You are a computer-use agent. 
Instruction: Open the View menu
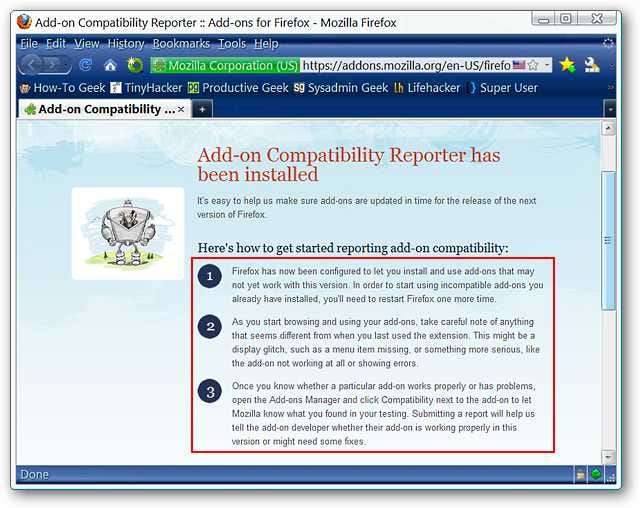(x=87, y=44)
